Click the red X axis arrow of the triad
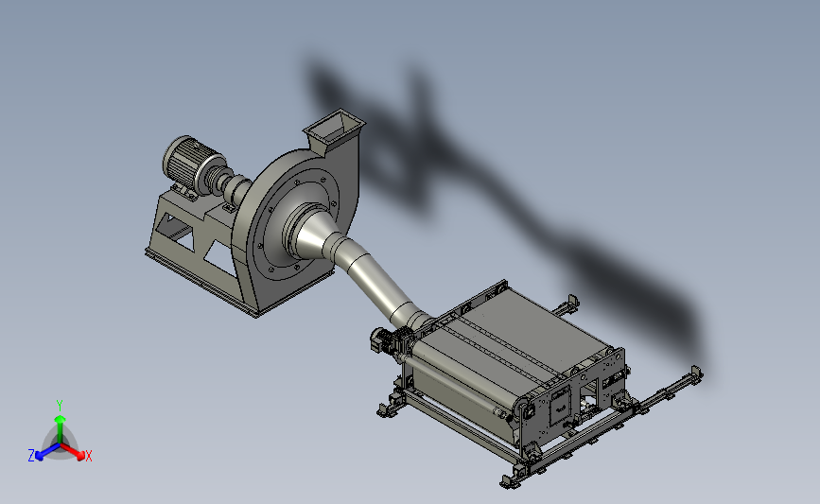This screenshot has width=820, height=504. point(75,451)
